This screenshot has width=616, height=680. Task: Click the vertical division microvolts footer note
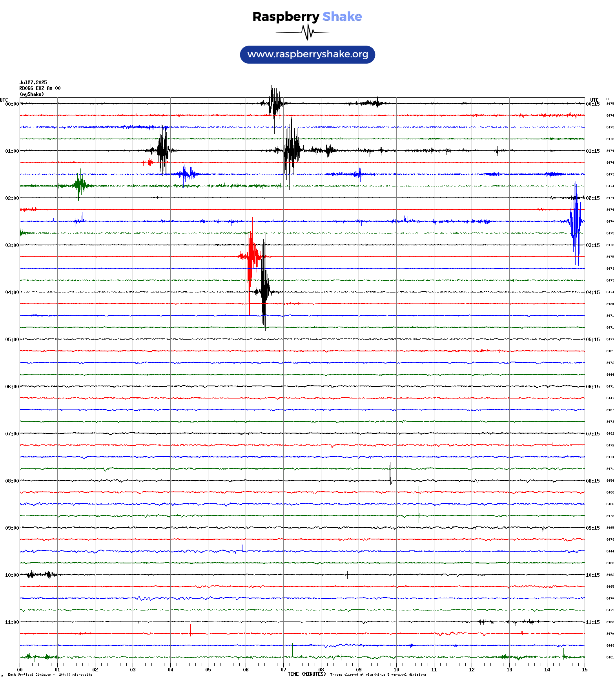pyautogui.click(x=50, y=675)
